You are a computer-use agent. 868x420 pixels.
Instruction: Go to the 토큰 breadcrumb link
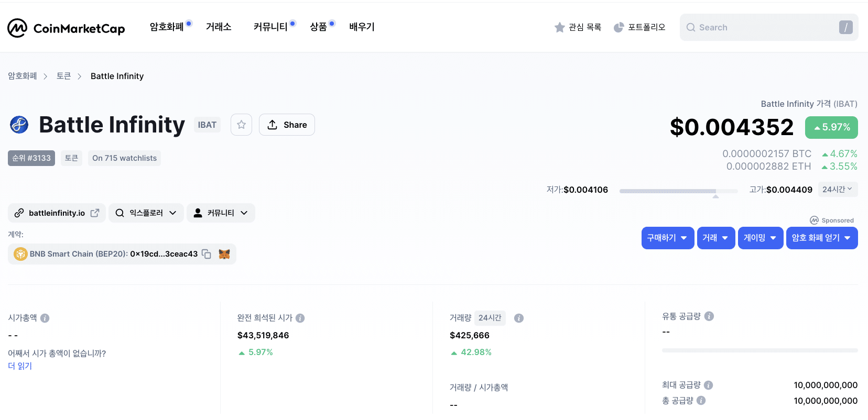64,76
